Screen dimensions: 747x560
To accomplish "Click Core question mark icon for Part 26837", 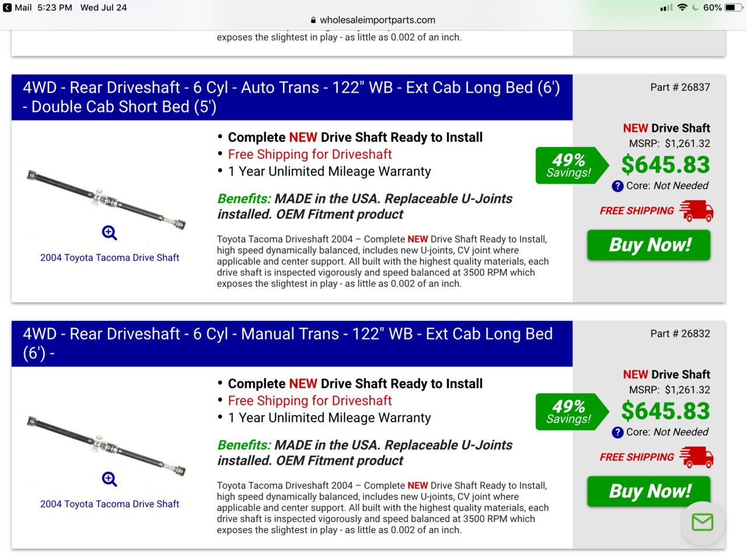I will [617, 186].
